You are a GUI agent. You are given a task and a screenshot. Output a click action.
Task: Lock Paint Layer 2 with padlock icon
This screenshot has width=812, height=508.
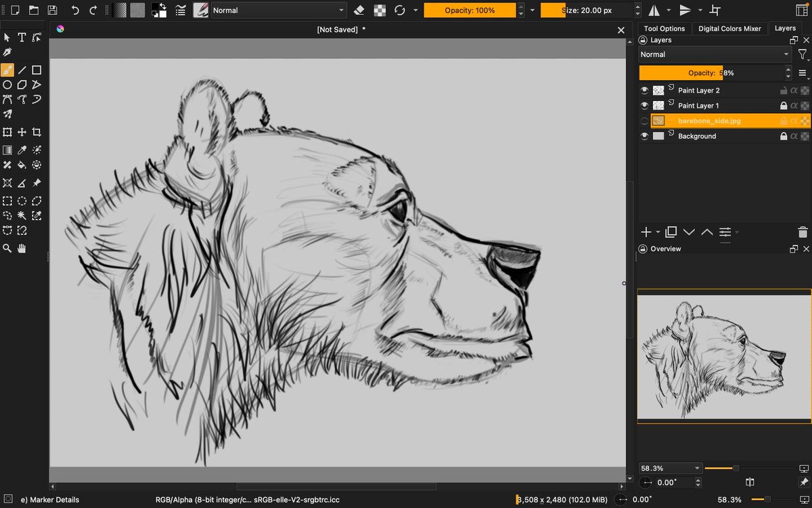[784, 90]
